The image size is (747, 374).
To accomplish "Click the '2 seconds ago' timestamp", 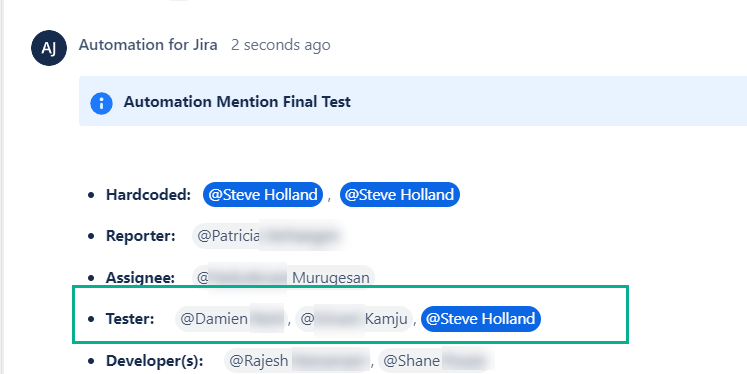I will click(281, 45).
